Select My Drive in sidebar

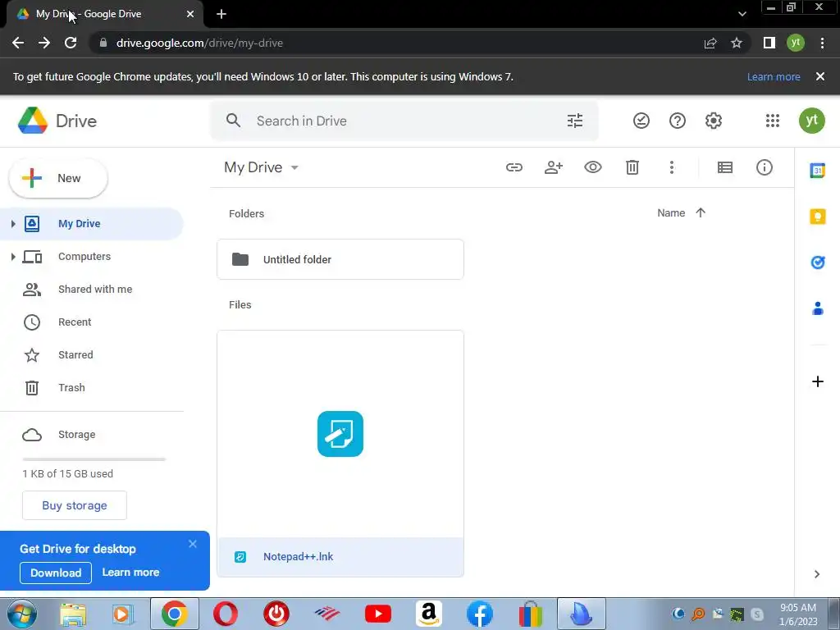[x=92, y=223]
